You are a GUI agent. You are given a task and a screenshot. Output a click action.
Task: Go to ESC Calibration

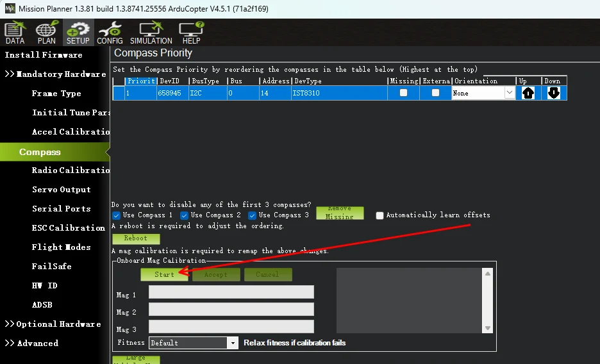(x=69, y=228)
